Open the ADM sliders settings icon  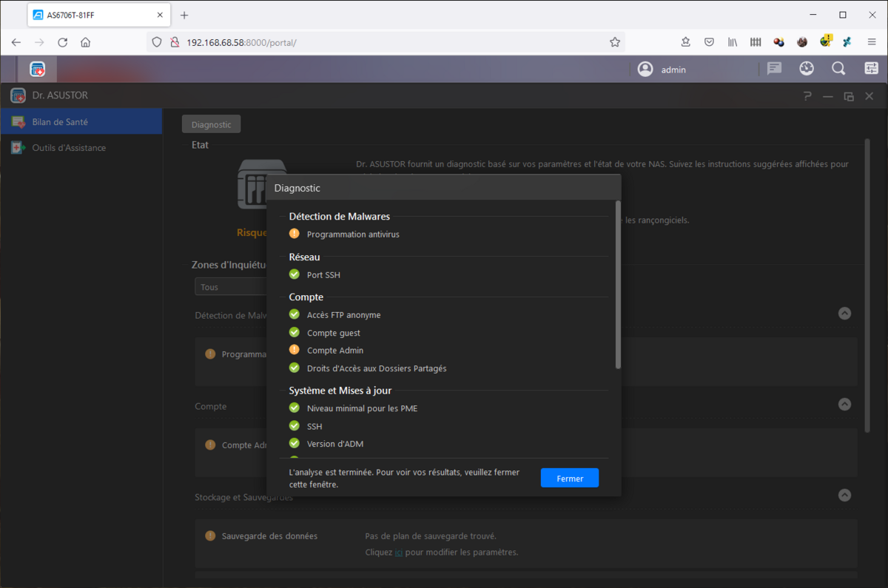click(871, 69)
